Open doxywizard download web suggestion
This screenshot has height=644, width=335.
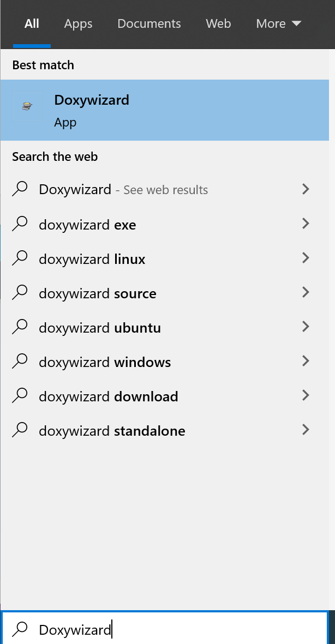pyautogui.click(x=165, y=396)
